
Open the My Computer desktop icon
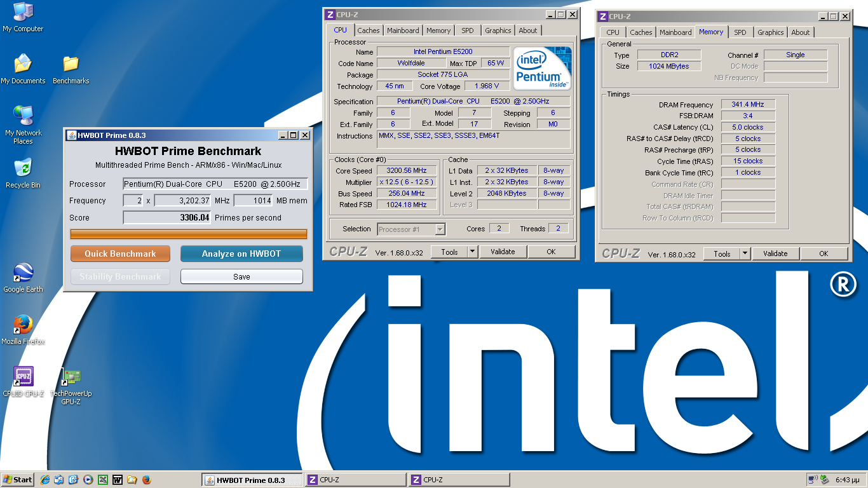coord(23,17)
